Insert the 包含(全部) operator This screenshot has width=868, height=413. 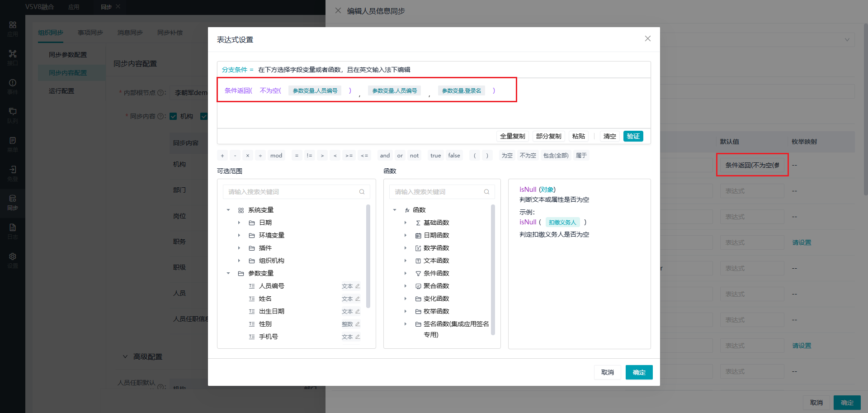coord(556,156)
